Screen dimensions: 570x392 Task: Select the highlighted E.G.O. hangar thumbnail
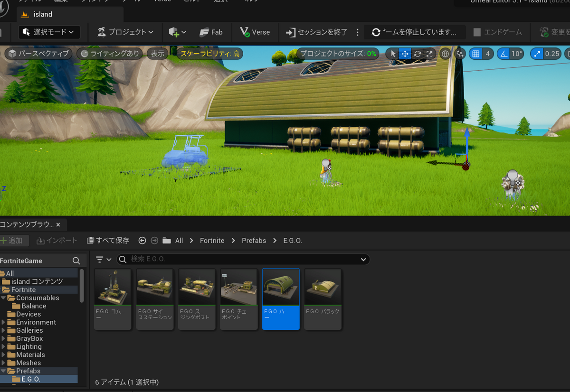coord(281,299)
